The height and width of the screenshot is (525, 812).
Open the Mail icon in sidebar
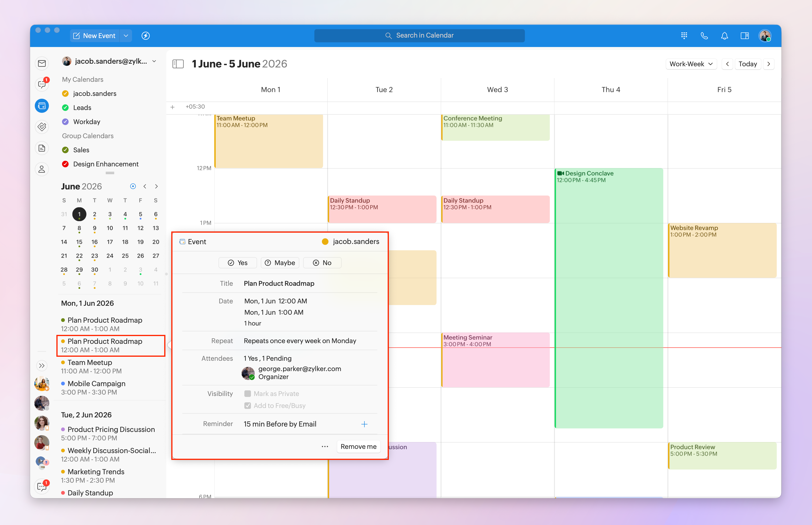point(42,63)
